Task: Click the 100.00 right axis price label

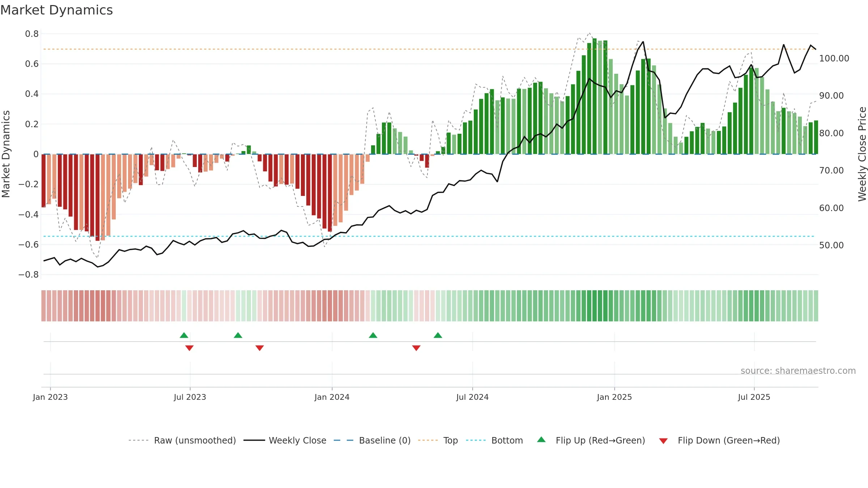Action: coord(834,58)
